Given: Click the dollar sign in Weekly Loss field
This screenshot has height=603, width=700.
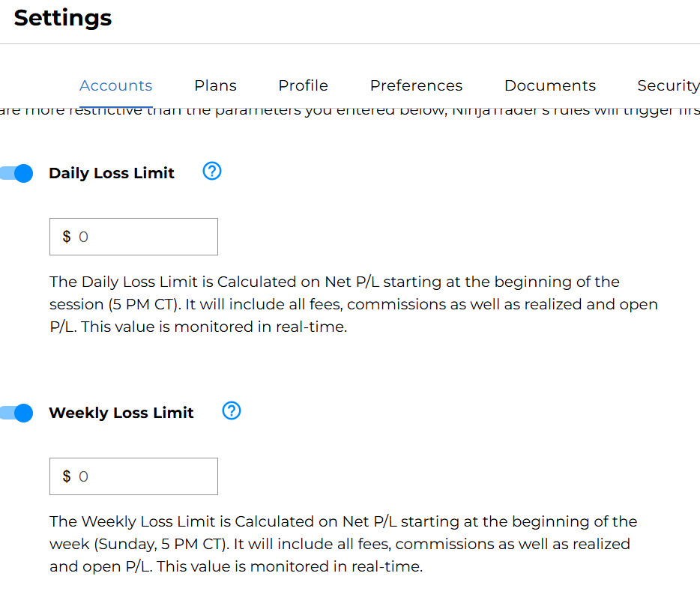Looking at the screenshot, I should point(67,476).
